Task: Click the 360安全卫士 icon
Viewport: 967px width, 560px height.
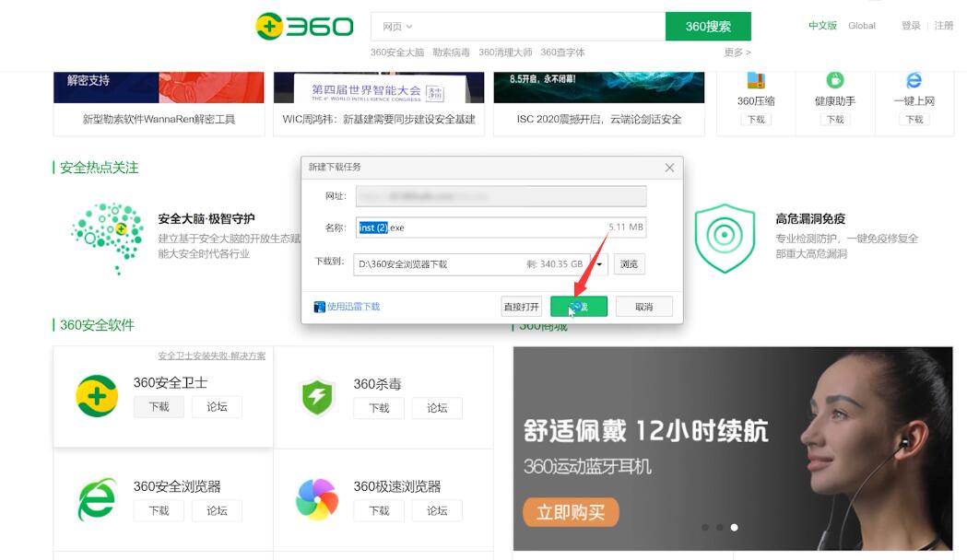Action: tap(97, 395)
